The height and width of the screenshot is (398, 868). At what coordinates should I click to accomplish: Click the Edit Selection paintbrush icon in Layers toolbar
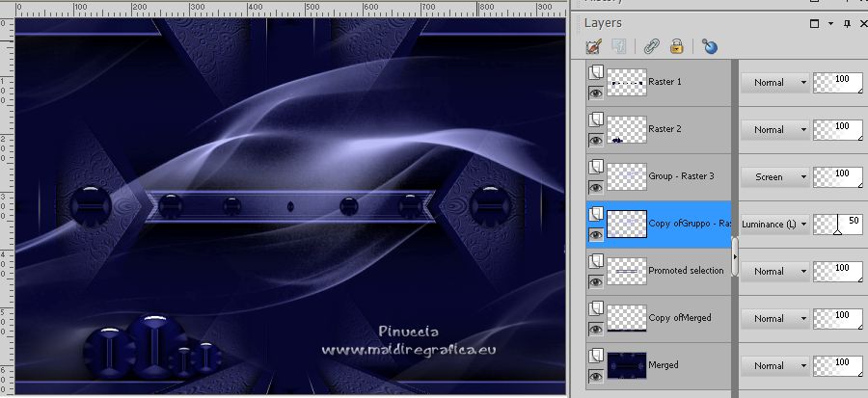point(593,46)
